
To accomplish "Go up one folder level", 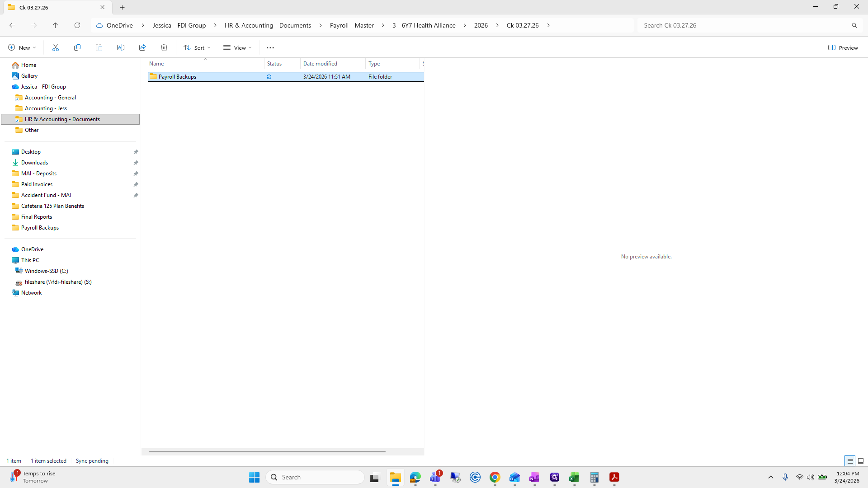I will 56,25.
